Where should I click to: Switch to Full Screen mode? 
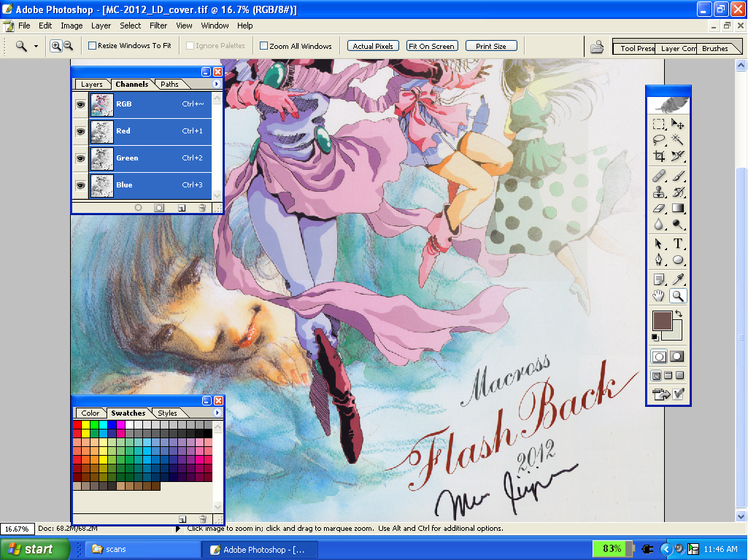pos(680,376)
